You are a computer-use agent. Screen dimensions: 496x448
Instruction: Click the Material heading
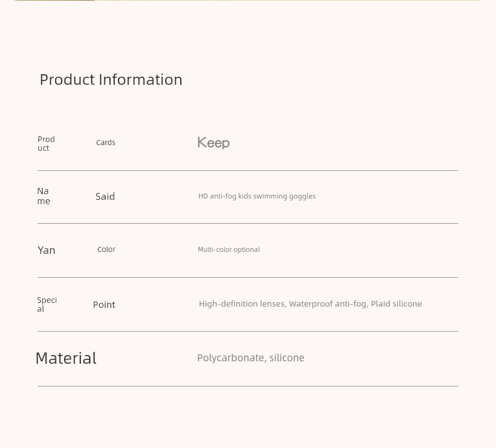66,358
